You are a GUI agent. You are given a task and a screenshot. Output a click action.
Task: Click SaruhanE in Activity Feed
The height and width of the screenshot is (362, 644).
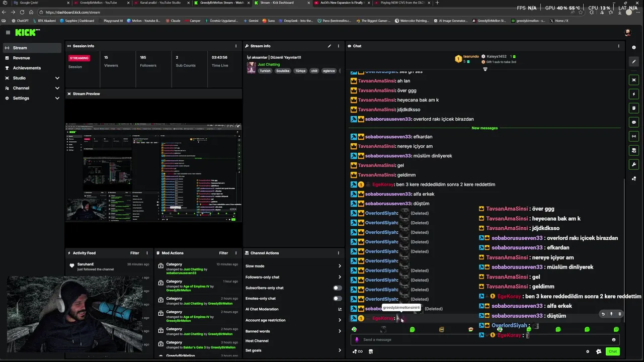[x=86, y=264]
